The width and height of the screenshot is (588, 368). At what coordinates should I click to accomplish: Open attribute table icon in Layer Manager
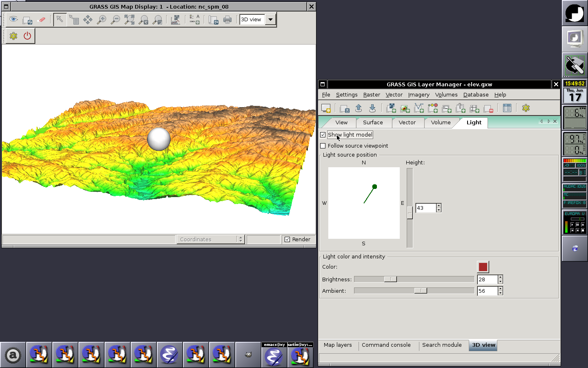(507, 108)
